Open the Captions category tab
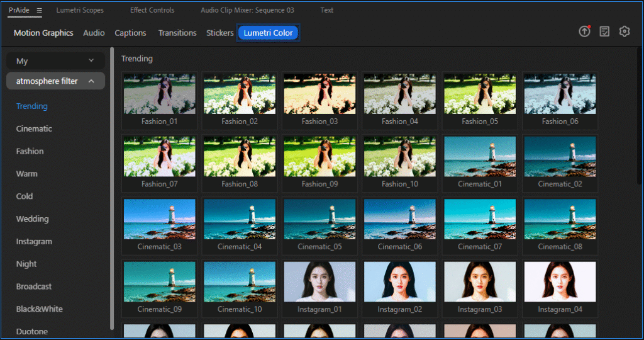The image size is (644, 340). pyautogui.click(x=130, y=33)
